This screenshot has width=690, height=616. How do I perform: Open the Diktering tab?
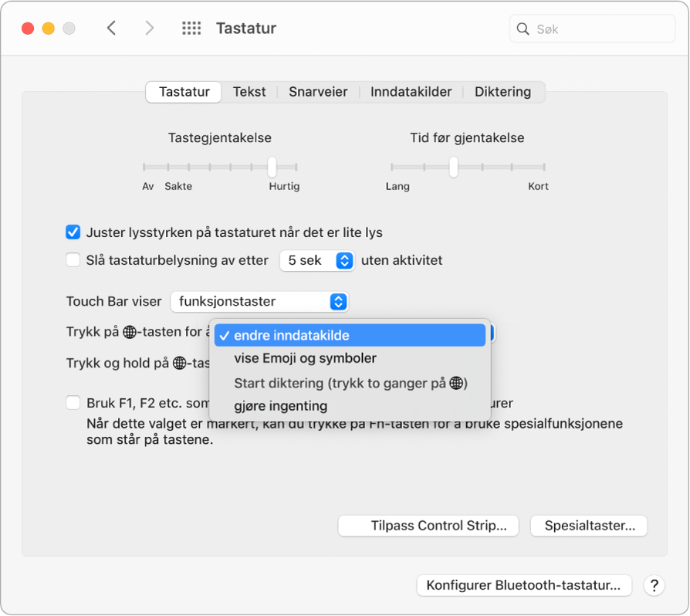pyautogui.click(x=502, y=91)
